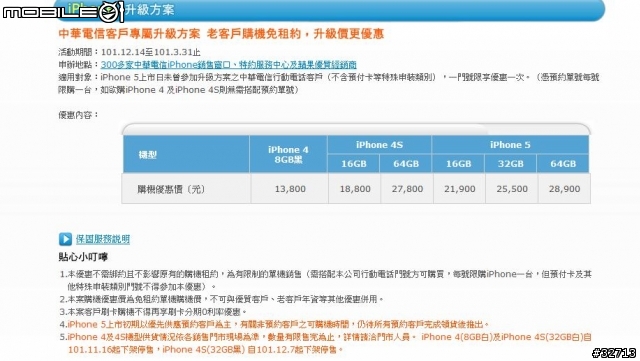Click the blue play arrow icon beside 保固服務說明

65,239
